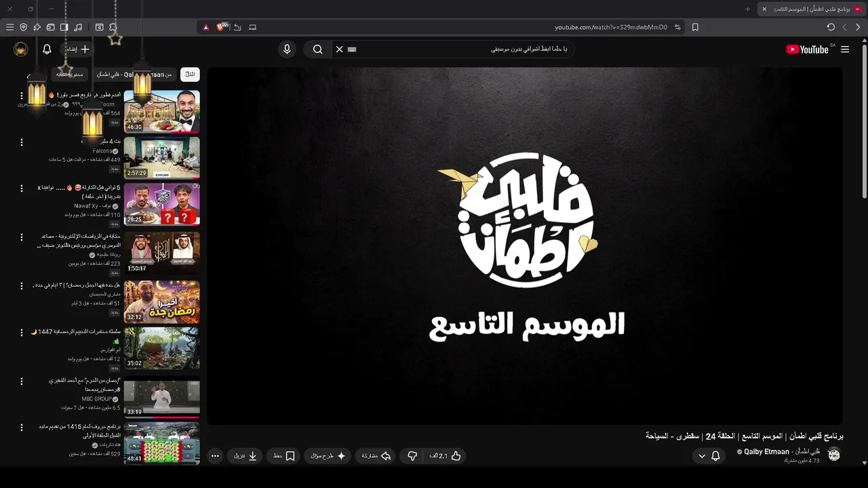Click the browser address bar URL
This screenshot has width=868, height=488.
611,27
